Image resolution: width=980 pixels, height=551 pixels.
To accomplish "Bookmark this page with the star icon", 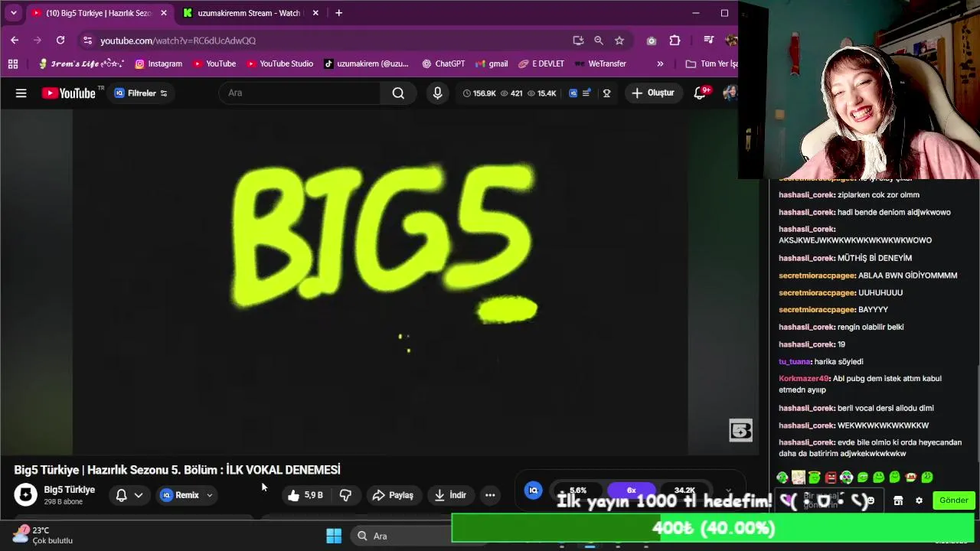I will [x=619, y=41].
